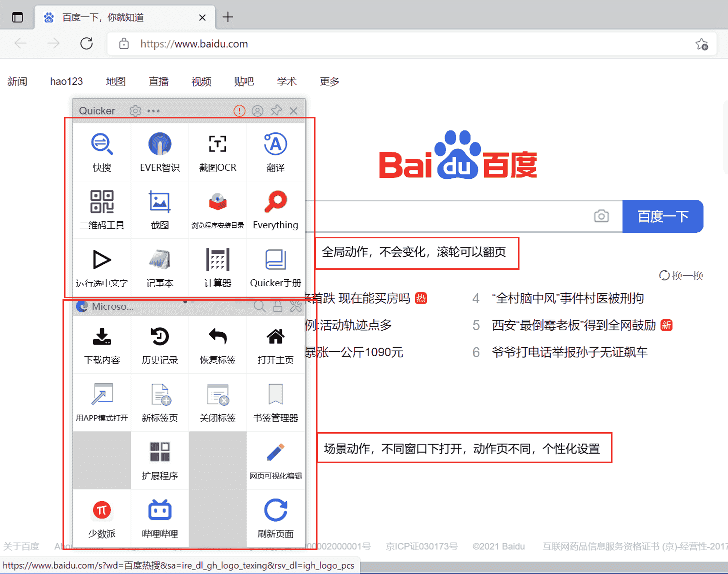The image size is (728, 574).
Task: Go back in browser history
Action: (x=20, y=43)
